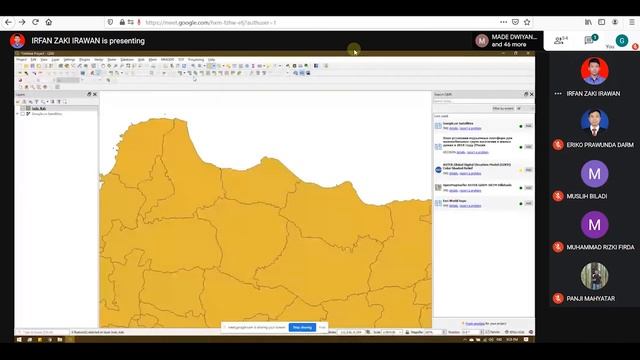
Task: Open the QGIS Database menu
Action: pyautogui.click(x=127, y=60)
